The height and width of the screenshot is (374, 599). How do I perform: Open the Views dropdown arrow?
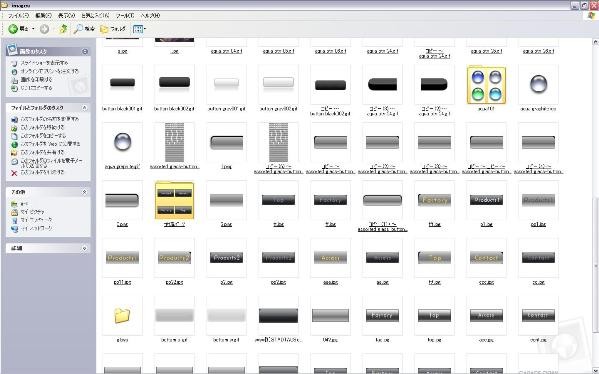pyautogui.click(x=145, y=29)
